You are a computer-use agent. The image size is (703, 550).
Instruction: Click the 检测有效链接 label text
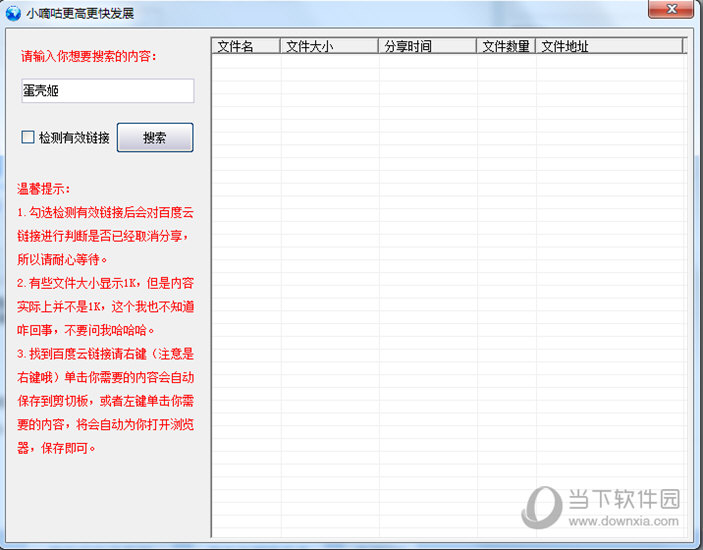pyautogui.click(x=74, y=138)
